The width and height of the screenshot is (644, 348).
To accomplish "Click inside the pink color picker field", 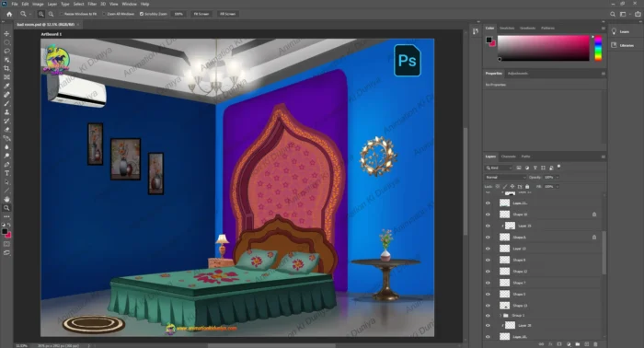I will click(544, 48).
